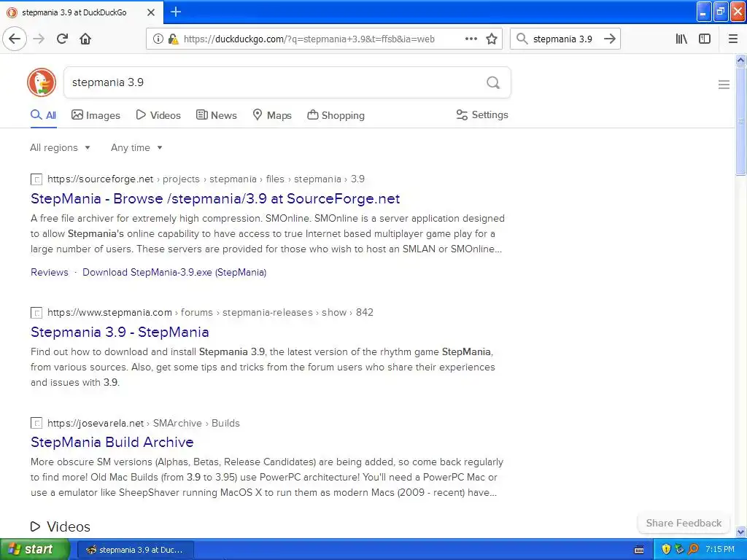Focus the browser address bar URL

click(x=309, y=39)
